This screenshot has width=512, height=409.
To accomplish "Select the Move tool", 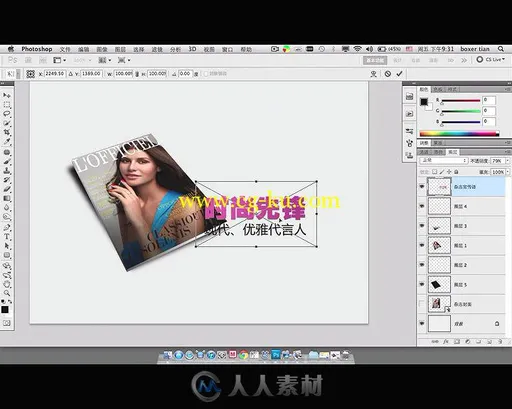I will pyautogui.click(x=7, y=95).
